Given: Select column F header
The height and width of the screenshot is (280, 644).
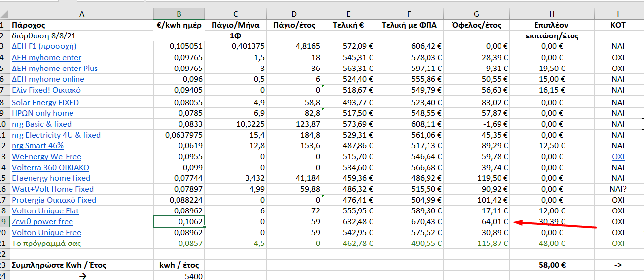Looking at the screenshot, I should tap(409, 14).
